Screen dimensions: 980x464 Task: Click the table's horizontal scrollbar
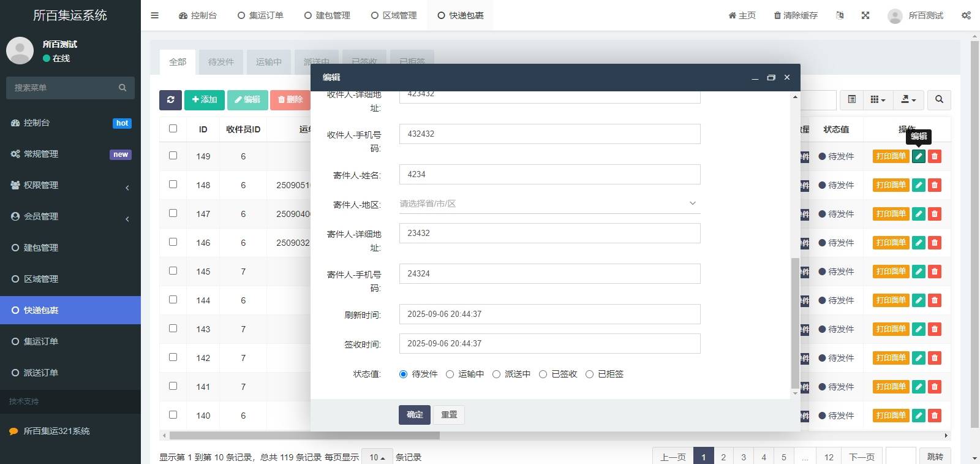[304, 436]
